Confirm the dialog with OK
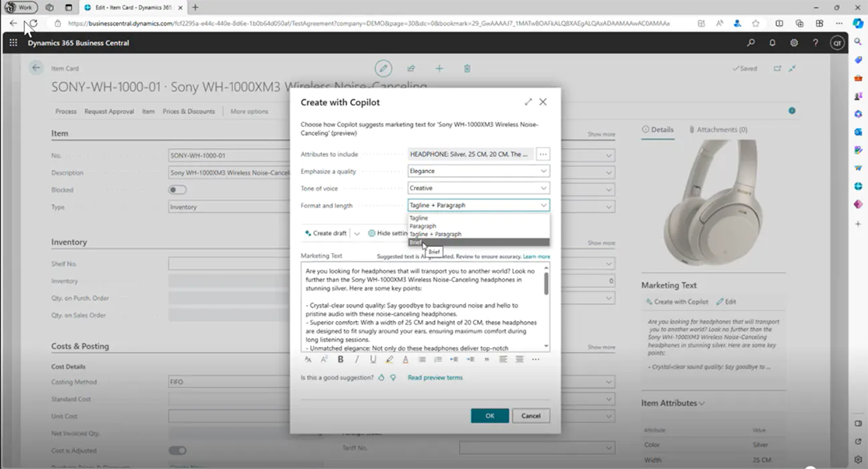The width and height of the screenshot is (868, 469). pyautogui.click(x=489, y=416)
